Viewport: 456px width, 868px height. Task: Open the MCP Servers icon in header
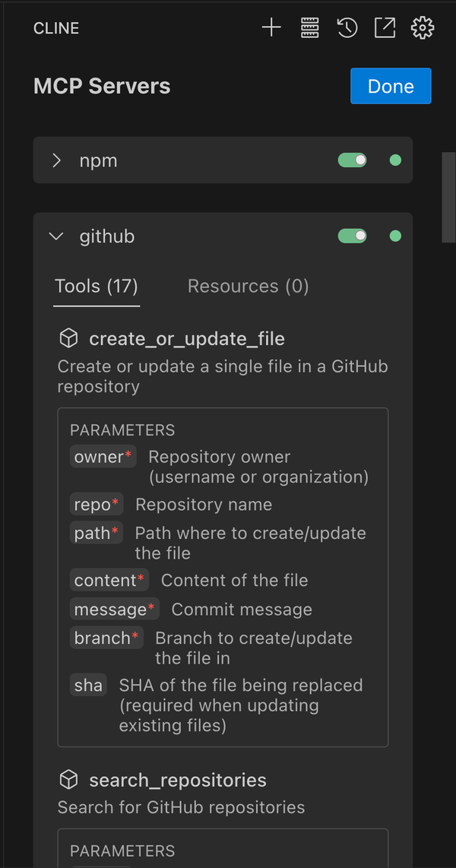pos(309,28)
